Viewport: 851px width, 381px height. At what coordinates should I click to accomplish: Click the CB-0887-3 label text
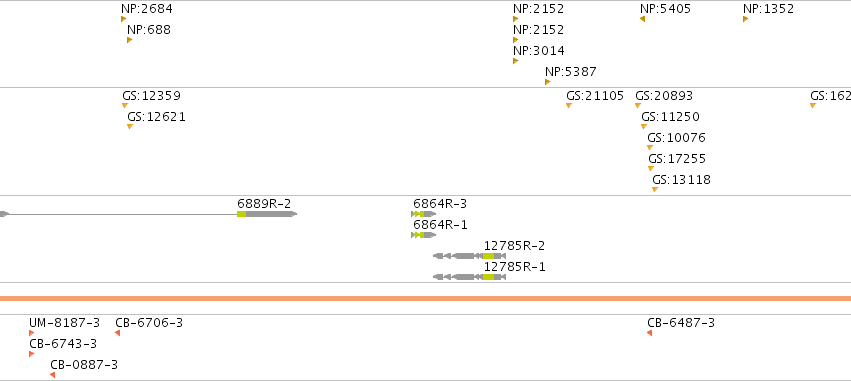point(84,365)
